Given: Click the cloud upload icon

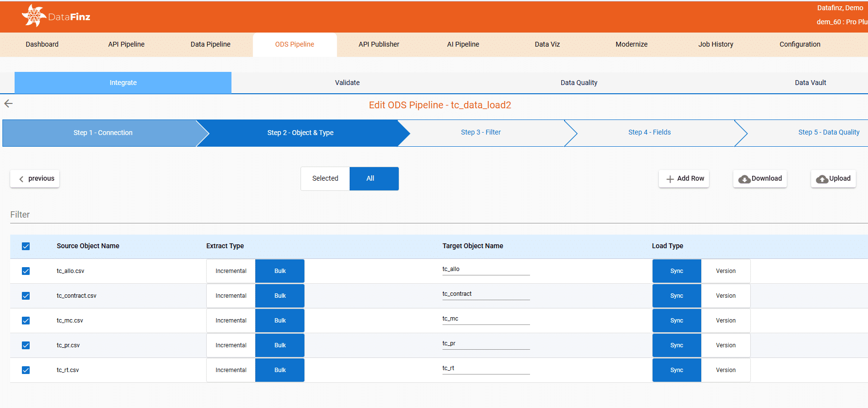Looking at the screenshot, I should 822,179.
